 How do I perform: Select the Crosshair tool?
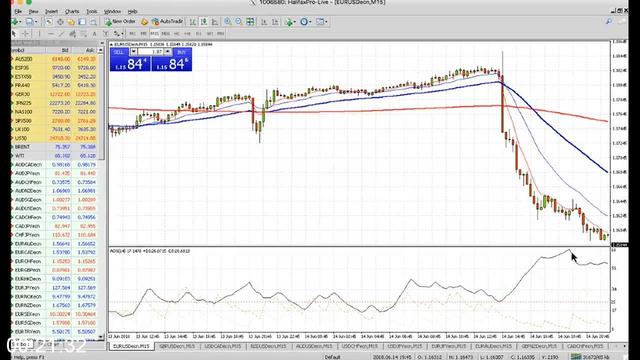coord(25,33)
